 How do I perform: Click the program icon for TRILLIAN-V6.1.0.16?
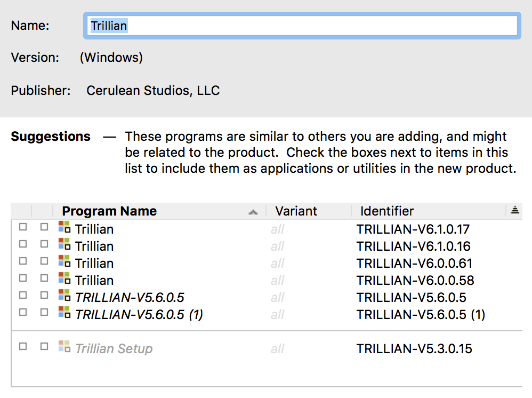click(64, 245)
